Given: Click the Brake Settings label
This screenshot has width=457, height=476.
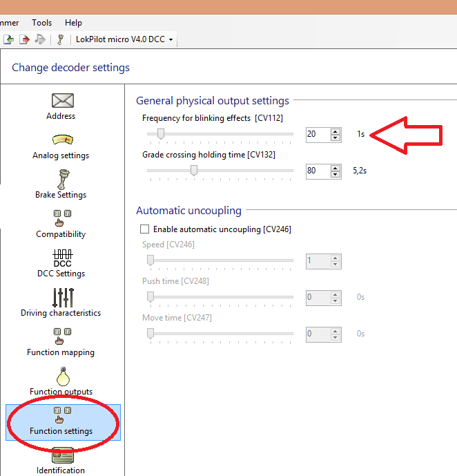Looking at the screenshot, I should (x=61, y=195).
